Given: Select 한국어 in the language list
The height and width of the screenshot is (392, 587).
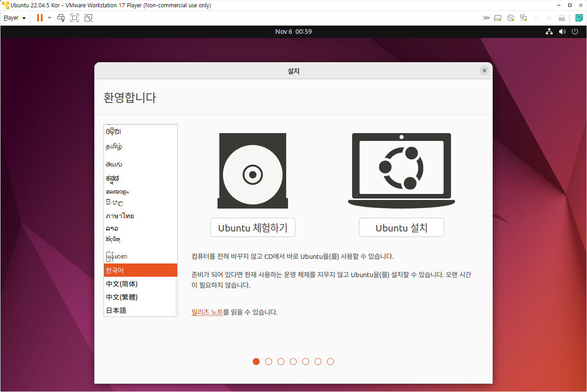Looking at the screenshot, I should pyautogui.click(x=141, y=270).
